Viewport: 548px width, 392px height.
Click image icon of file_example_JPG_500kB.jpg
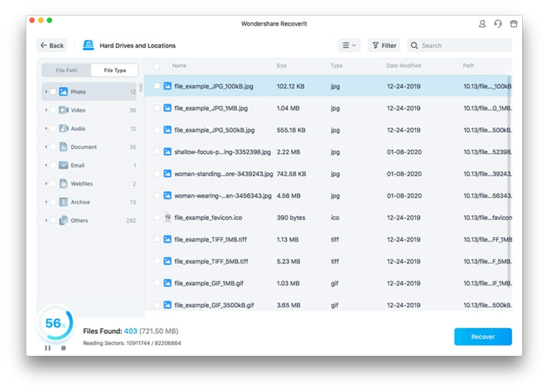tap(167, 130)
